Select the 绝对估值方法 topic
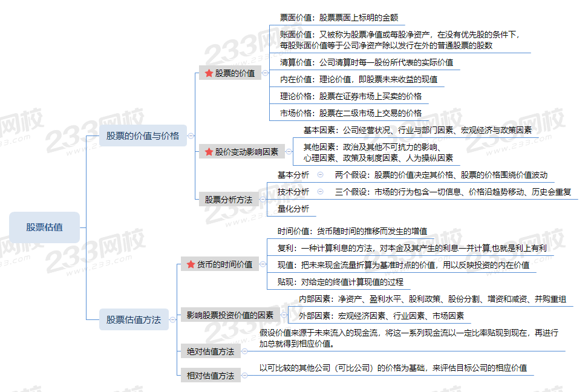 pyautogui.click(x=211, y=351)
